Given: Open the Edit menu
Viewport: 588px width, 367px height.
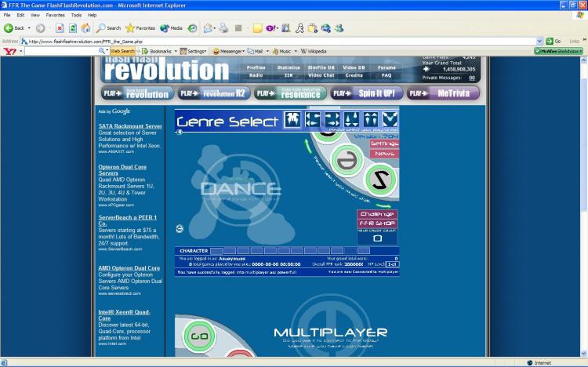Looking at the screenshot, I should [20, 15].
